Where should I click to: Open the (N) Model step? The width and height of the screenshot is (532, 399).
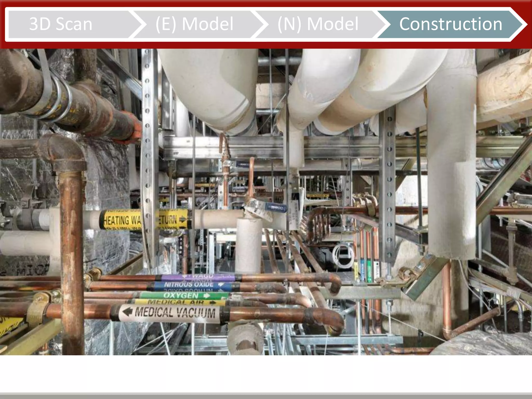[318, 24]
